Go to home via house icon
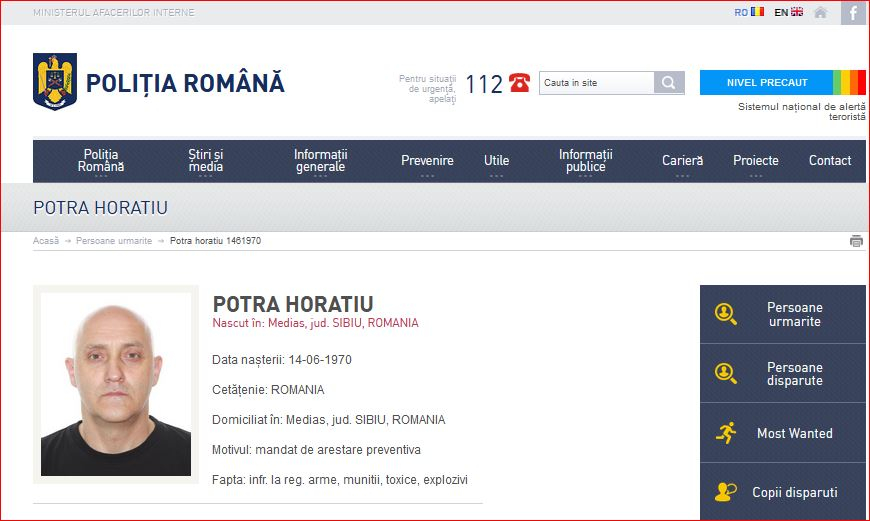 click(x=821, y=12)
